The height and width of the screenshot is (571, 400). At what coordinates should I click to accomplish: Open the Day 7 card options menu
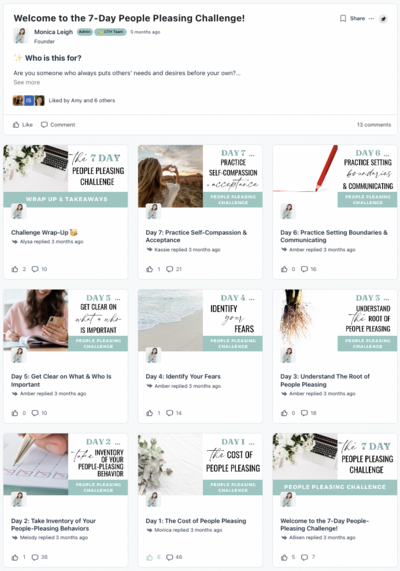[x=251, y=154]
